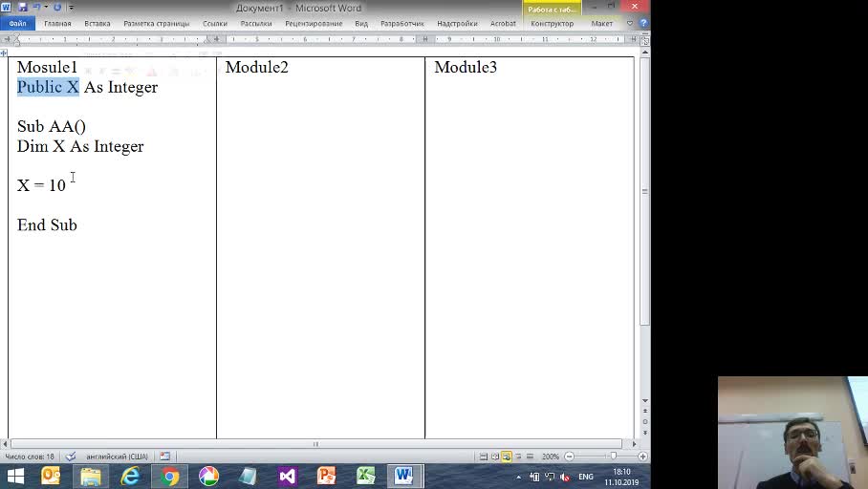Open the Конструктор table tools tab
Image resolution: width=868 pixels, height=489 pixels.
click(x=552, y=23)
